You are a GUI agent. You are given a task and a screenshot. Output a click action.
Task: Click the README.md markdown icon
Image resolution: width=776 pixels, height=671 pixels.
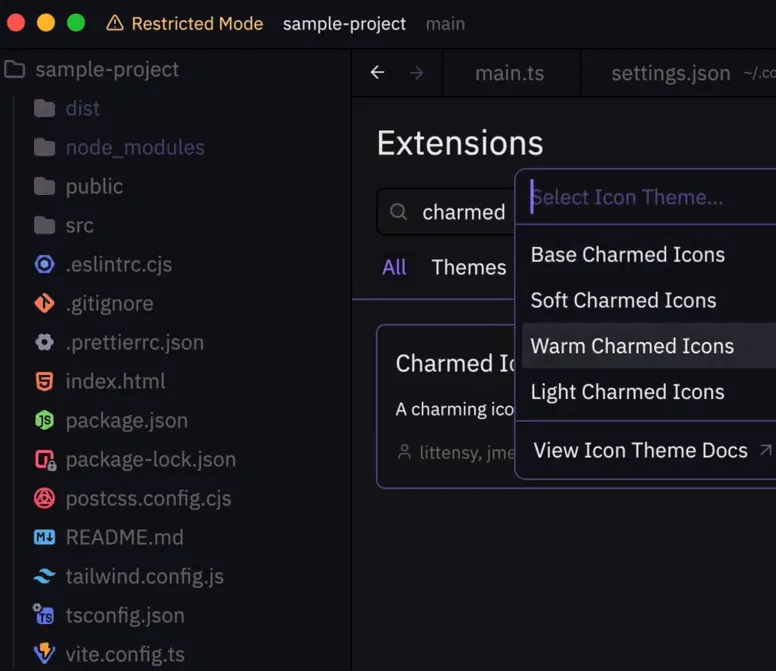[45, 537]
